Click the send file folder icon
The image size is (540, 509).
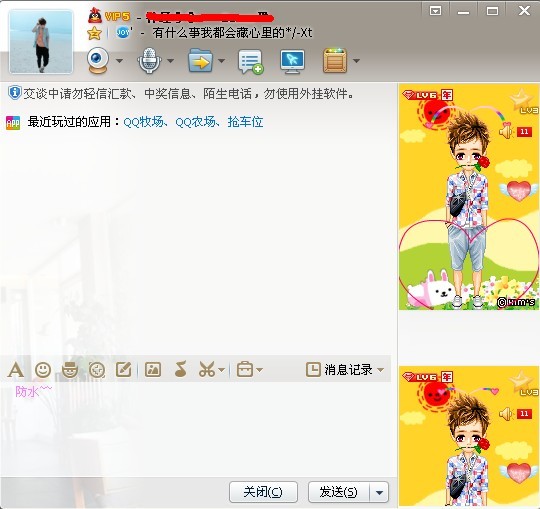200,60
